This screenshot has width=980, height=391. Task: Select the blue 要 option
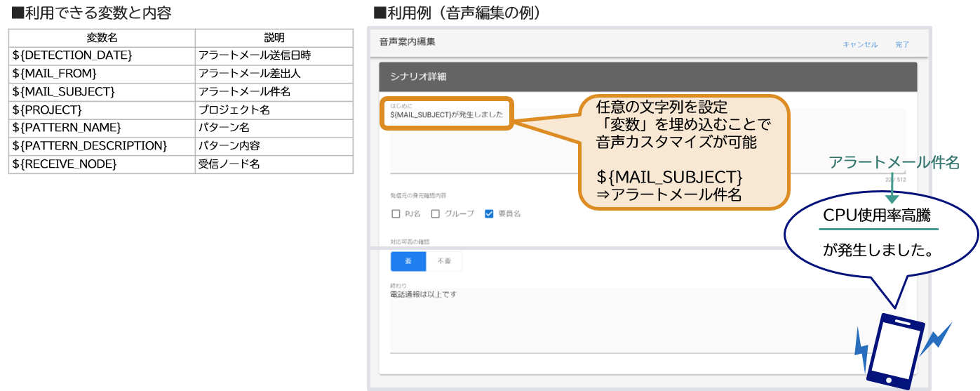(408, 261)
